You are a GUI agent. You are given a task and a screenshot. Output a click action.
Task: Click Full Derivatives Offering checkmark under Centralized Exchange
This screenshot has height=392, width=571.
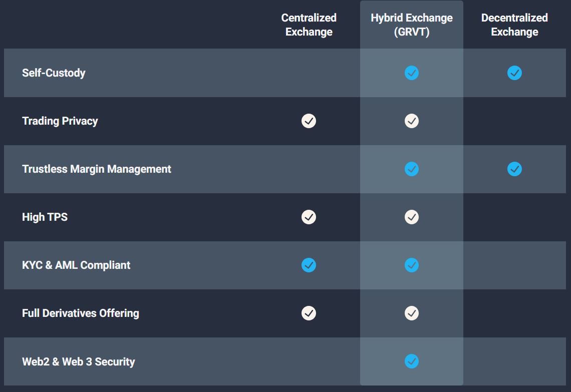pos(309,313)
